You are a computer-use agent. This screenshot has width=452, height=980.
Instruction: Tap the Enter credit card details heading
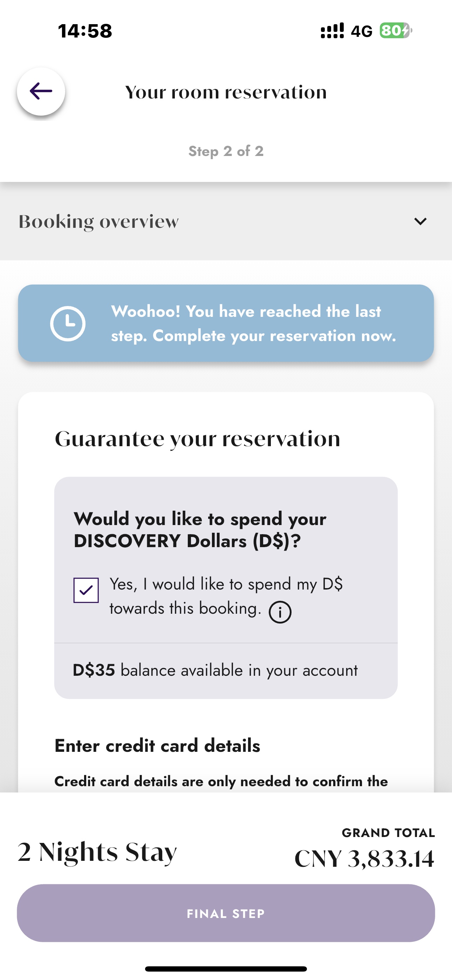[158, 745]
